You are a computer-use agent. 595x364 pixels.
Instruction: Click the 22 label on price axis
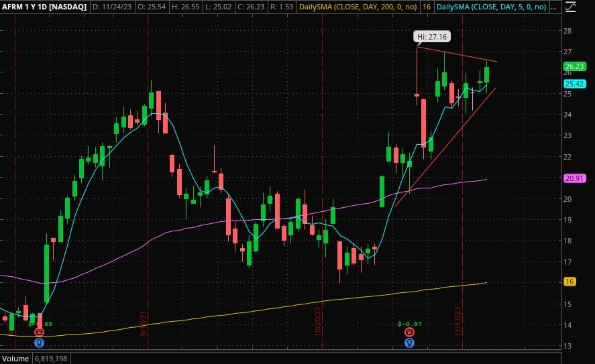[x=567, y=157]
